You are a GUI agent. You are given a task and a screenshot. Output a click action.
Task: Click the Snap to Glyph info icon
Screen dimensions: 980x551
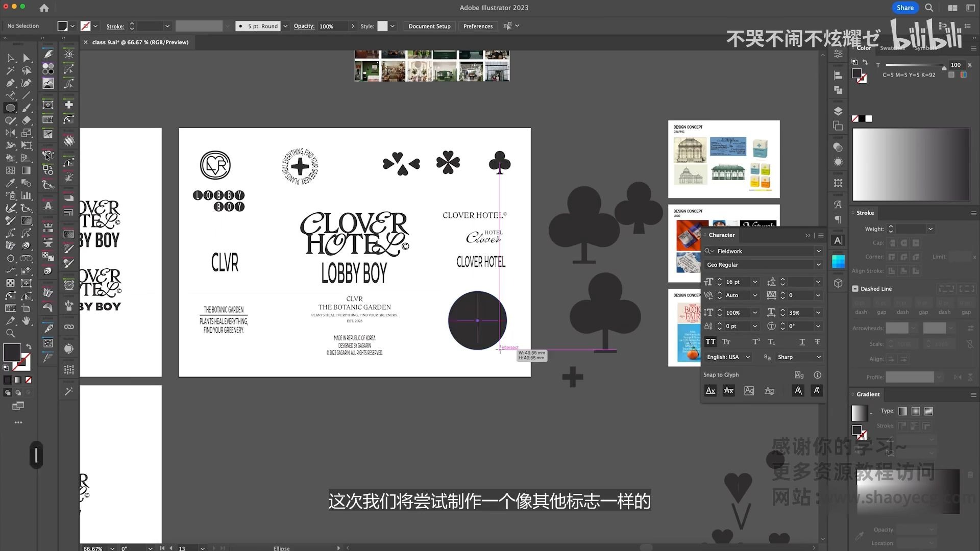point(817,375)
